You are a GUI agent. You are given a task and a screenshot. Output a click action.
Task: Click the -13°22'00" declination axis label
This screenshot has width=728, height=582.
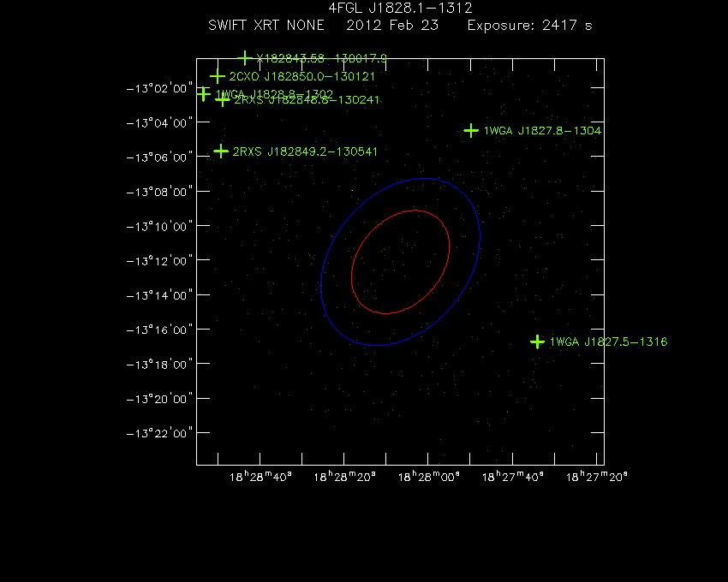159,433
